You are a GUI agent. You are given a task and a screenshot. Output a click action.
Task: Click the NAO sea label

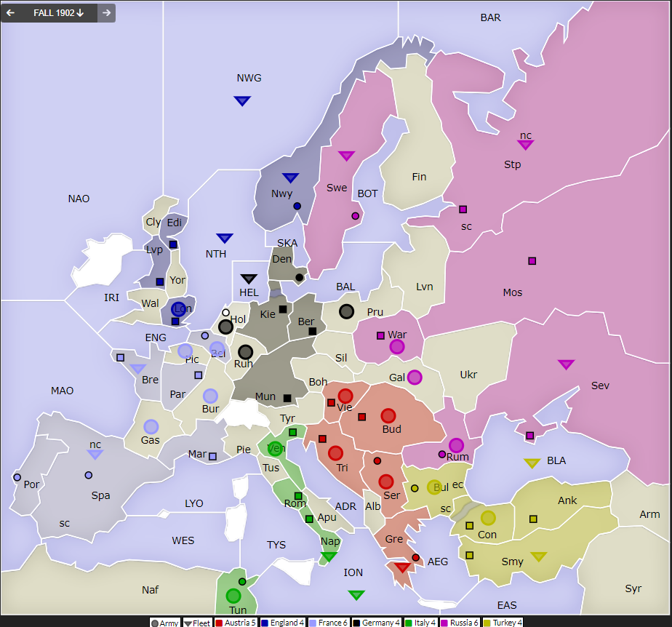79,199
